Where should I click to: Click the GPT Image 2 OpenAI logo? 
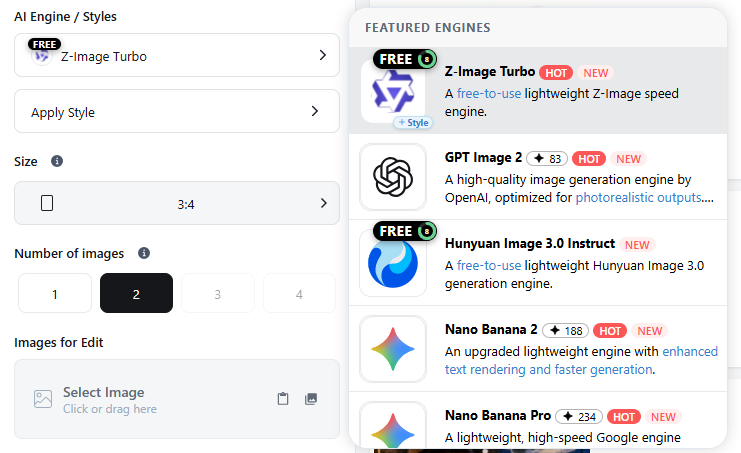[393, 177]
